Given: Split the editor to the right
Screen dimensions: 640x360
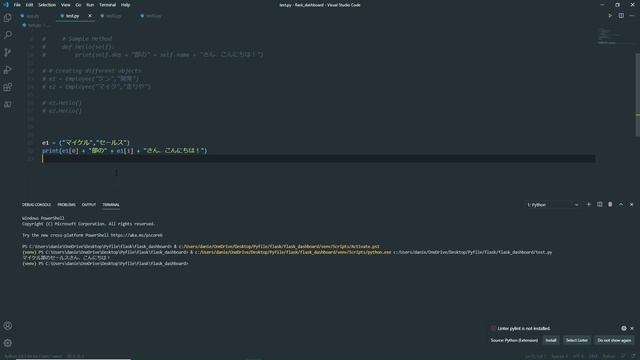Looking at the screenshot, I should pos(621,16).
